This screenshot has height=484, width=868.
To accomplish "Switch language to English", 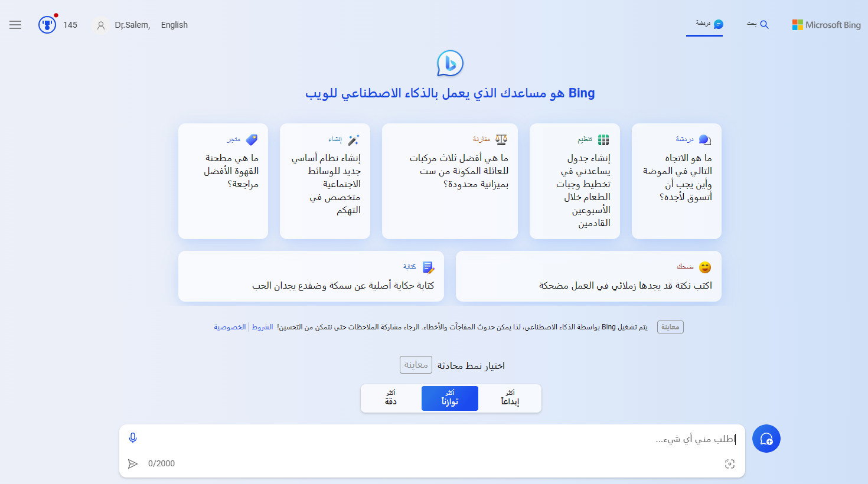I will coord(174,25).
